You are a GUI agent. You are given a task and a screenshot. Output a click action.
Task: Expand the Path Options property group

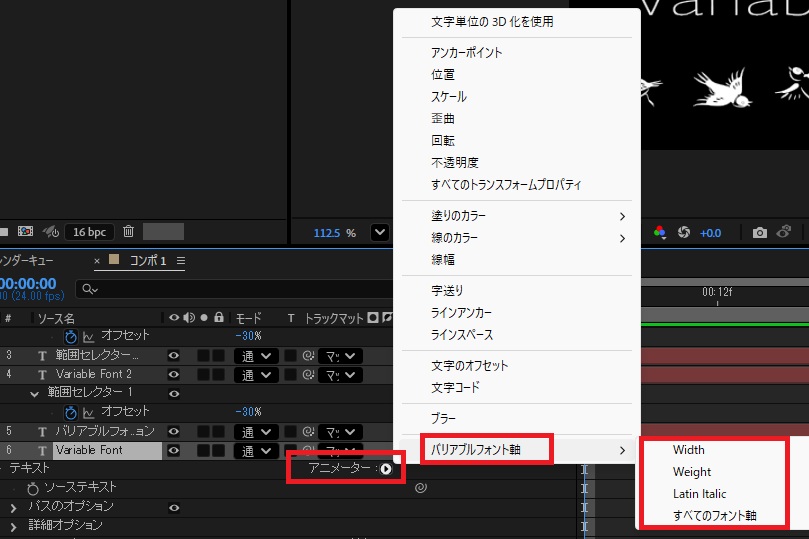pyautogui.click(x=14, y=507)
